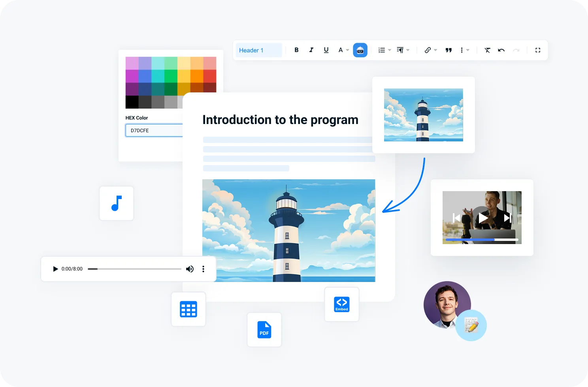This screenshot has height=387, width=588.
Task: Open the paragraph direction dropdown
Action: (403, 50)
